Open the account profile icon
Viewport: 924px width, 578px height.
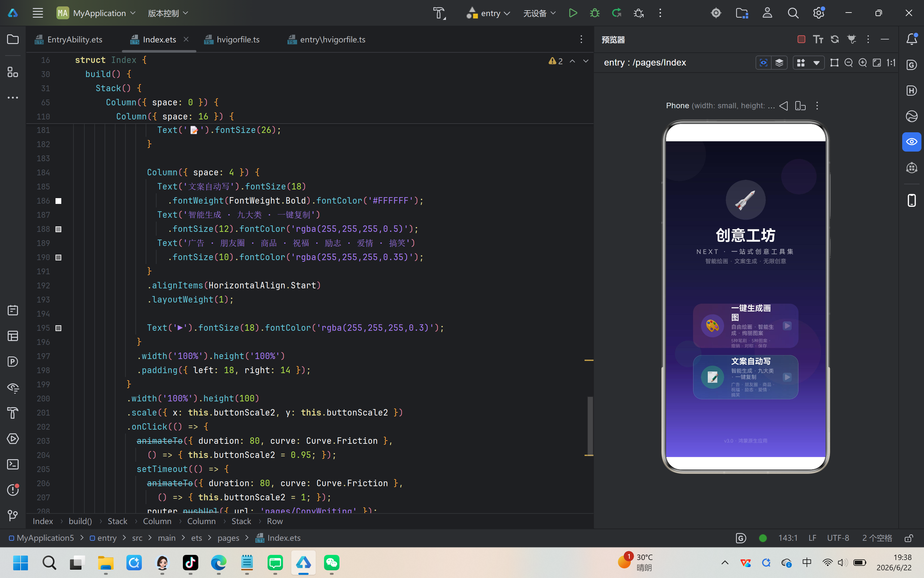pos(767,13)
